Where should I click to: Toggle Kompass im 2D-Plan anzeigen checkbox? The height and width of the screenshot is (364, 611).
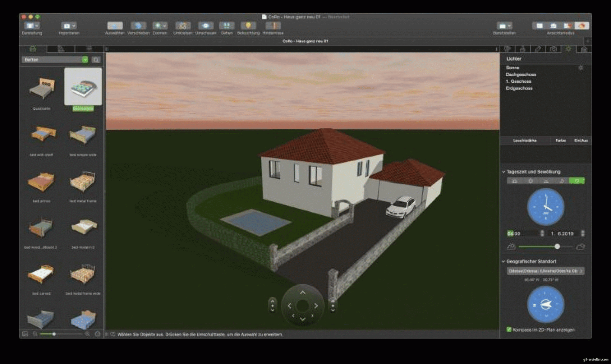509,330
